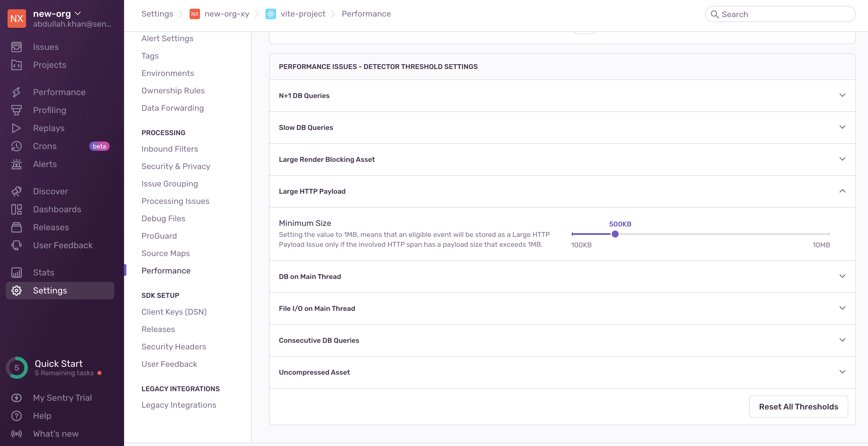Open Profiling via its sidebar icon
868x446 pixels.
coord(17,110)
